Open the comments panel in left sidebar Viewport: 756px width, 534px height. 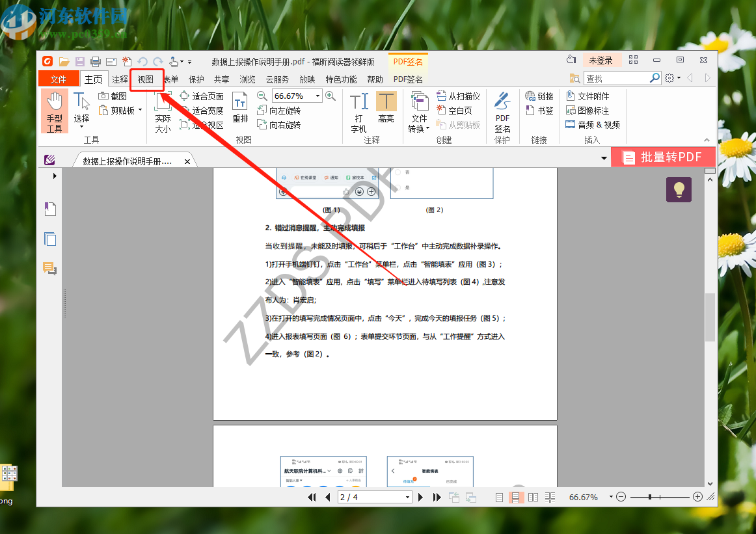(x=50, y=268)
